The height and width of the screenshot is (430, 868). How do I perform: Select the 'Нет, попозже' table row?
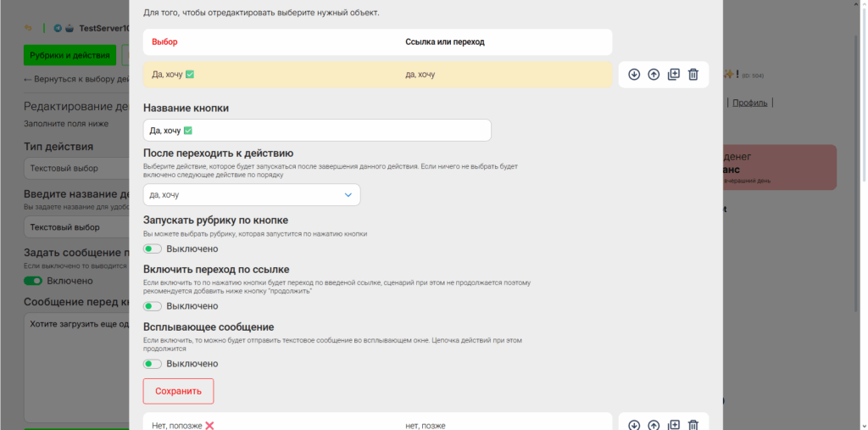(x=377, y=424)
